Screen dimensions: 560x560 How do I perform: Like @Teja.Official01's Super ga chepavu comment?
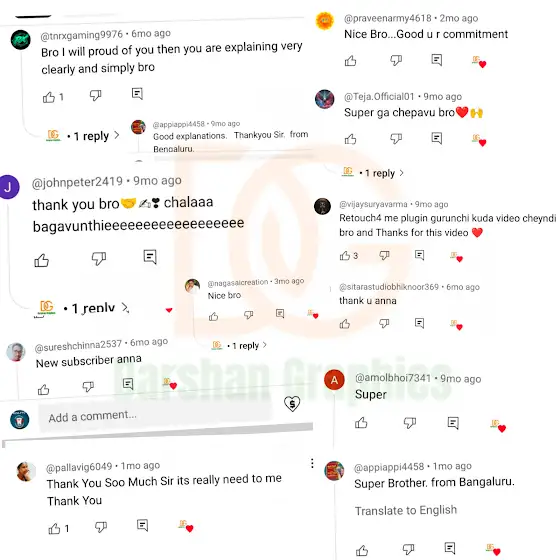coord(350,139)
